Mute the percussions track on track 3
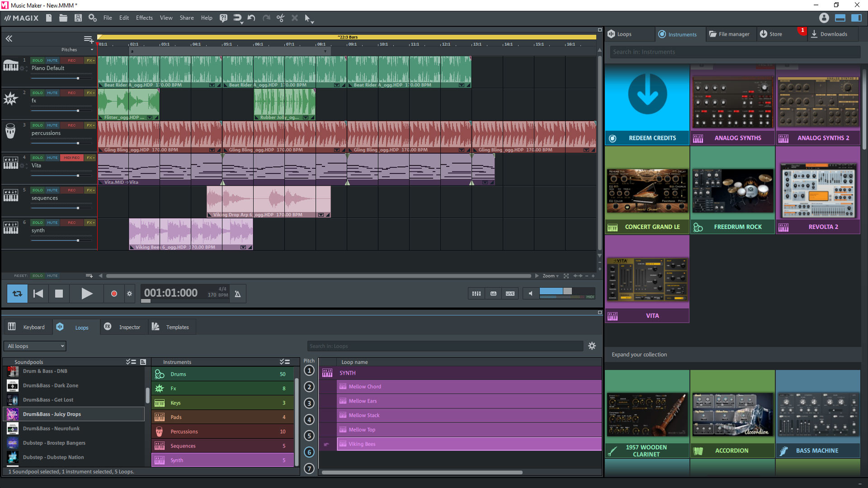The height and width of the screenshot is (488, 868). [52, 125]
